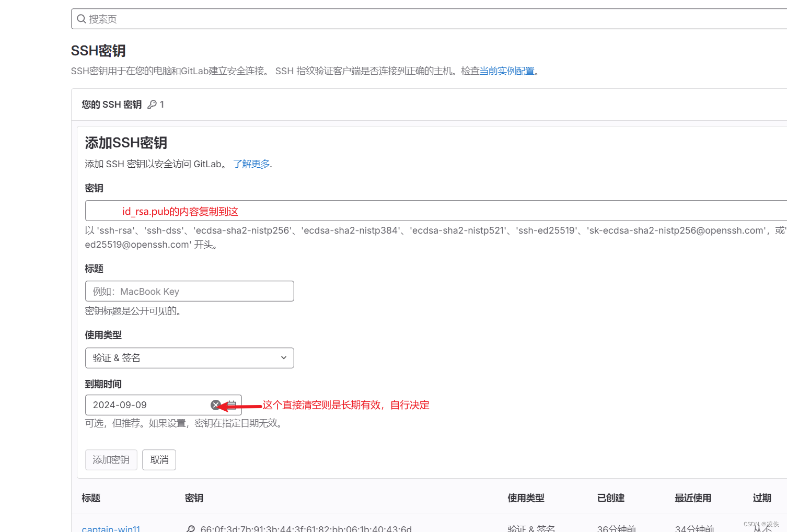787x532 pixels.
Task: Click the 36分钟前 created cell
Action: (617, 528)
